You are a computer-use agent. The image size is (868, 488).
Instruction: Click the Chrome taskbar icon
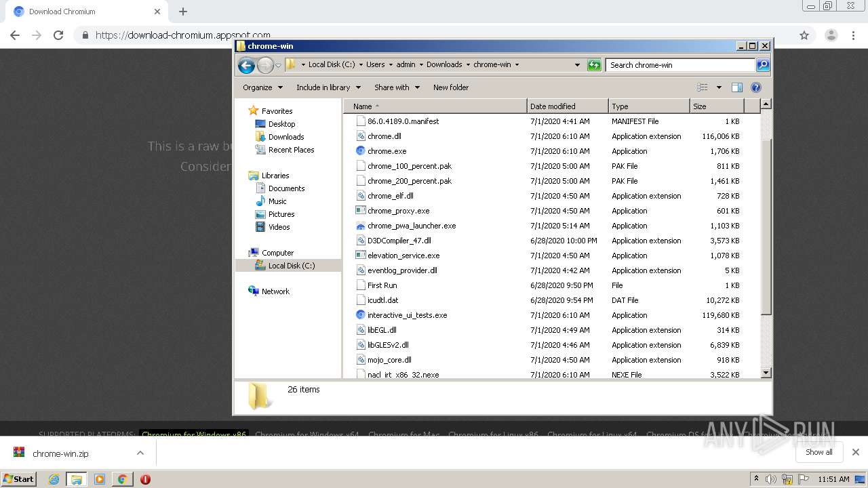coord(122,479)
